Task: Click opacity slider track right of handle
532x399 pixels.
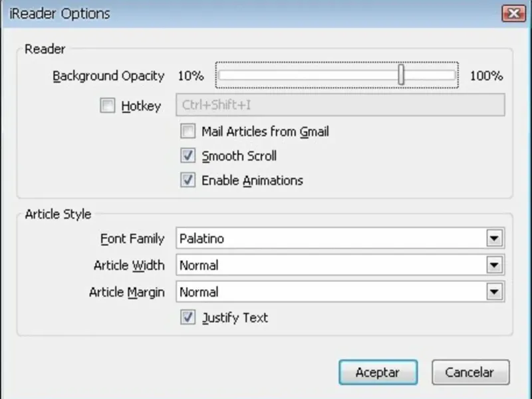Action: [x=431, y=75]
